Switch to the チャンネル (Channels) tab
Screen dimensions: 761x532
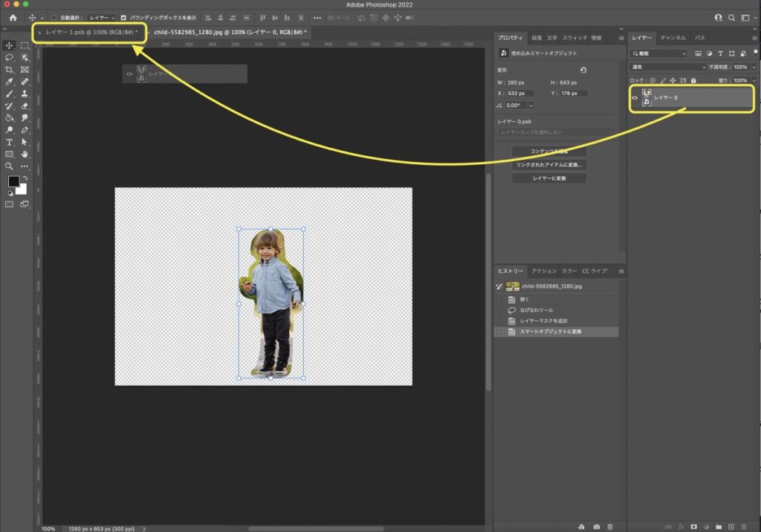[673, 38]
